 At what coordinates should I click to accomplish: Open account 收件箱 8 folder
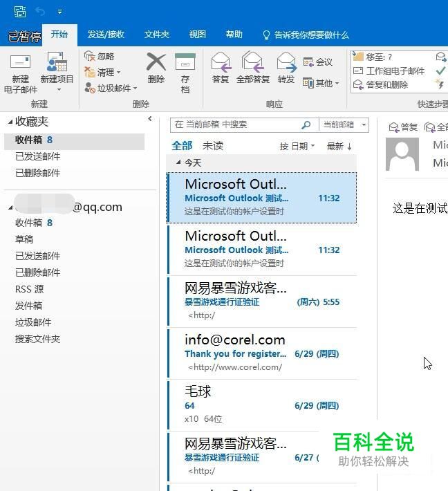pyautogui.click(x=34, y=223)
